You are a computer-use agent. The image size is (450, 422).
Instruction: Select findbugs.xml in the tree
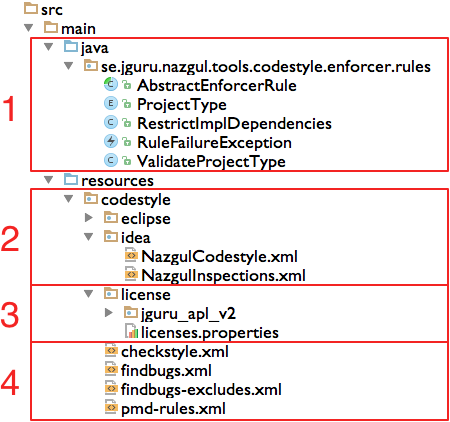pos(166,371)
